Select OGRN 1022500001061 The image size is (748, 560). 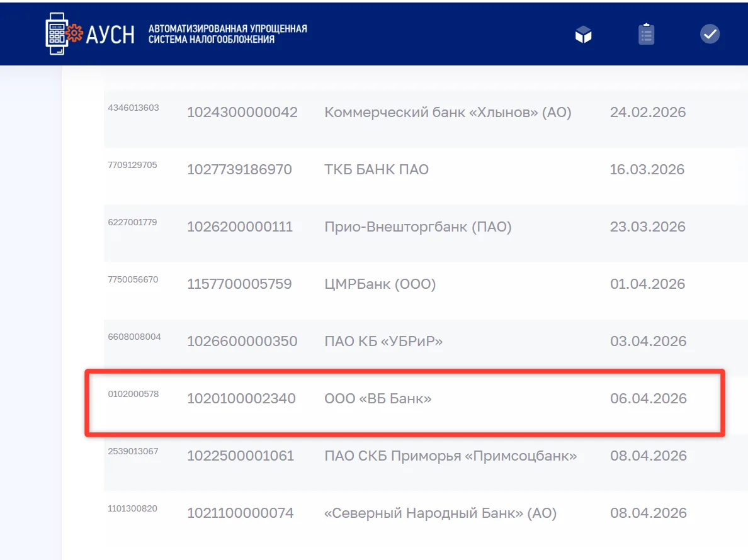240,455
